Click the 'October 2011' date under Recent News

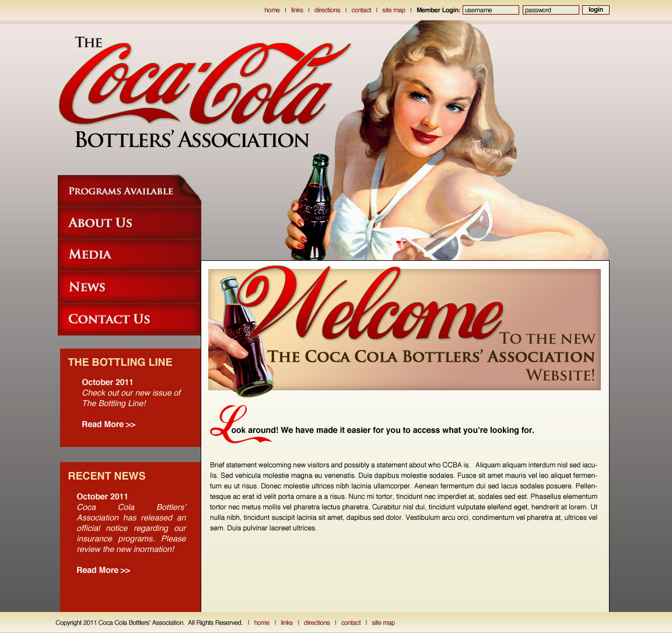click(x=103, y=496)
